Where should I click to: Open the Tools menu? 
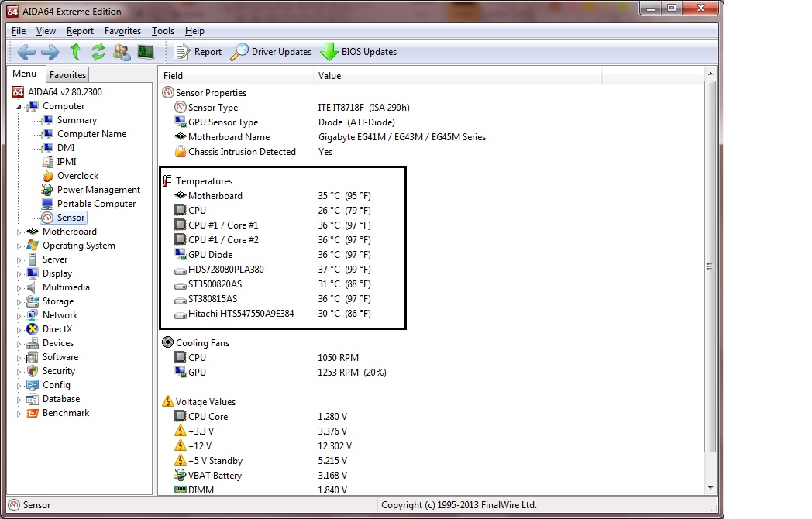pyautogui.click(x=163, y=31)
